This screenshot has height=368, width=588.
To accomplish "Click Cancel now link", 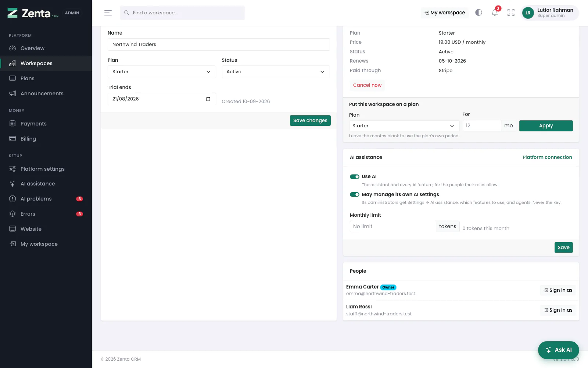I will (x=367, y=85).
